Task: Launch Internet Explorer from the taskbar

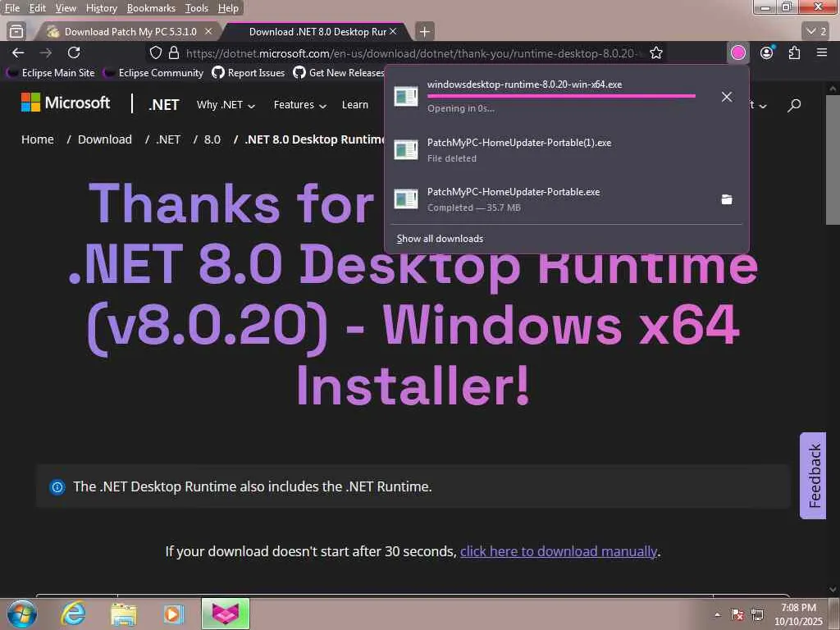Action: [73, 614]
